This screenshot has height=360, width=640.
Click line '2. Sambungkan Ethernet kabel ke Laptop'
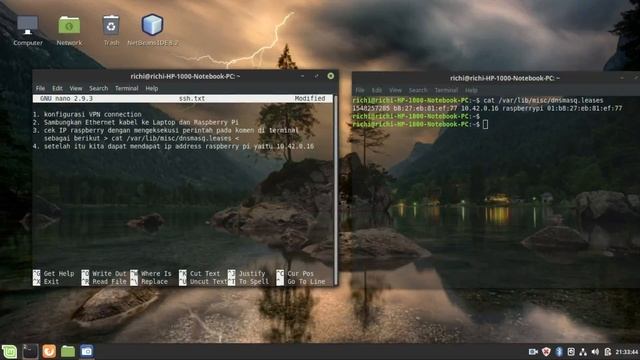pyautogui.click(x=136, y=122)
